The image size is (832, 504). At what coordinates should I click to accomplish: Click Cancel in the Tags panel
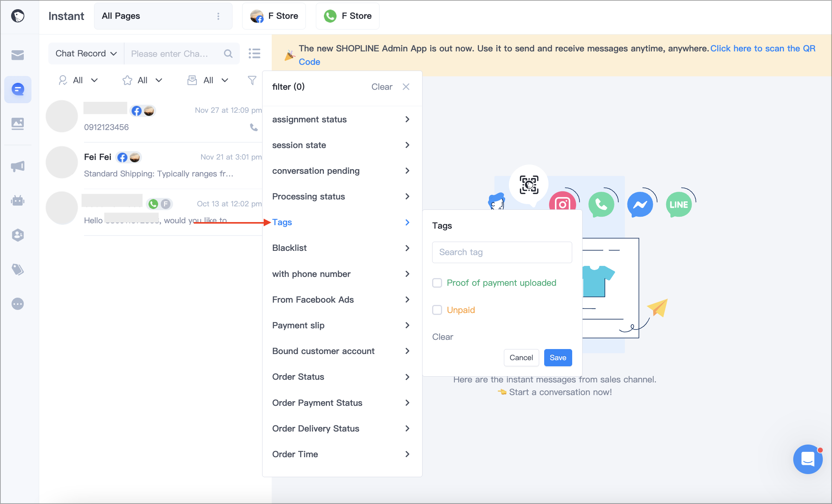click(521, 357)
